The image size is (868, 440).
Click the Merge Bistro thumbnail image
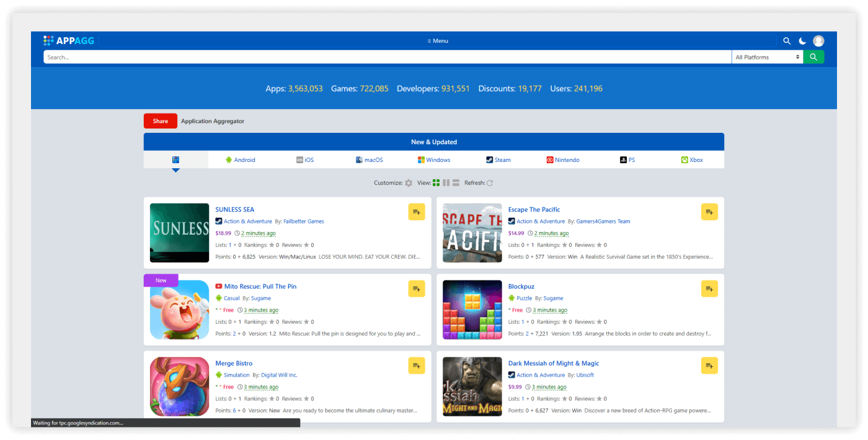coord(180,387)
